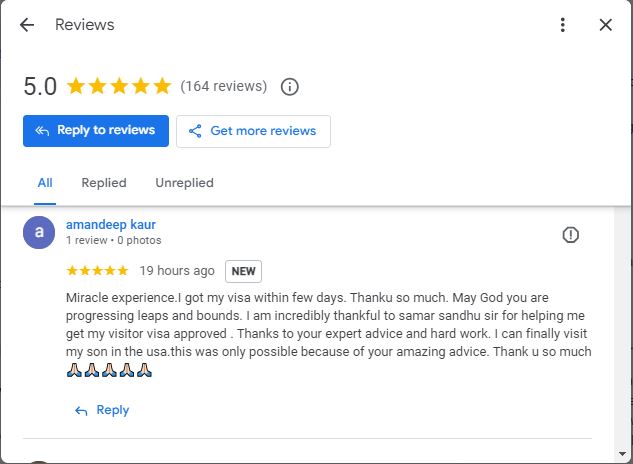
Task: Click the double-arrow icon in Reply to reviews
Action: tap(42, 130)
